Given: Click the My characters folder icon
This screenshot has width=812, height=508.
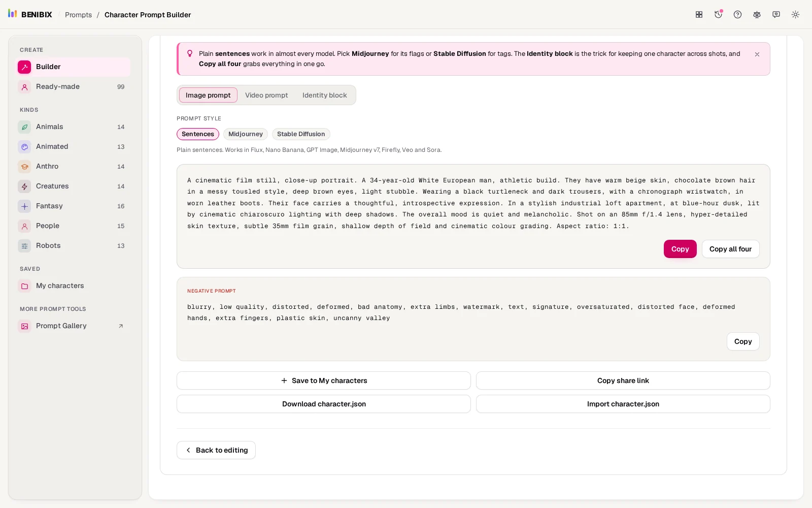Looking at the screenshot, I should point(24,286).
